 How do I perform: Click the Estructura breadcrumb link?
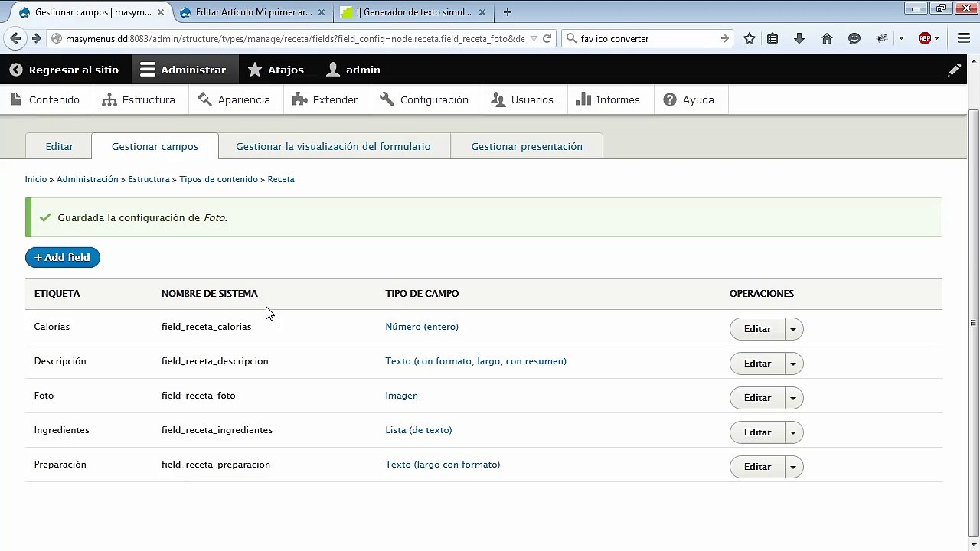(149, 179)
